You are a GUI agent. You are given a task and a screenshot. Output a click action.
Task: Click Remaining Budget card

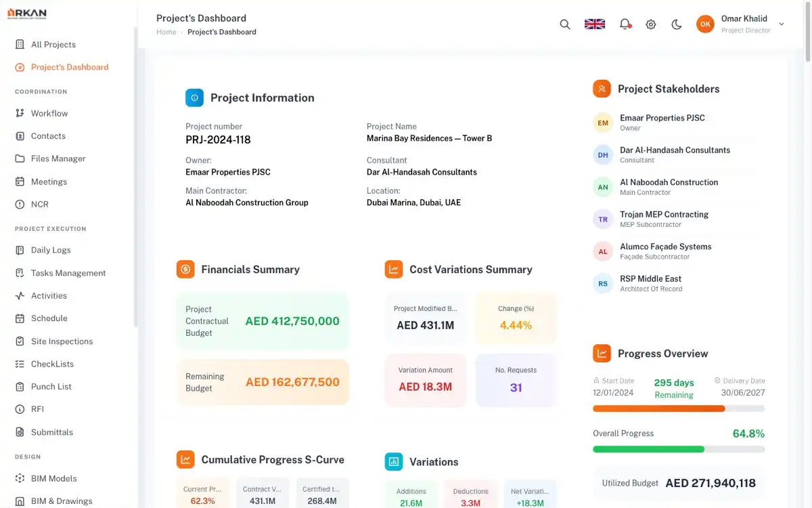(263, 382)
